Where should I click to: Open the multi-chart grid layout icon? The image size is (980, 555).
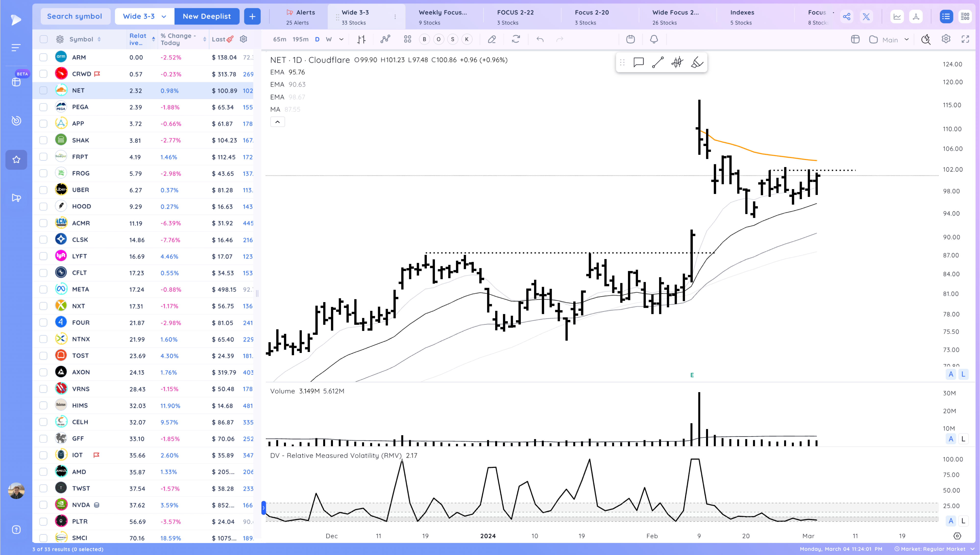407,39
